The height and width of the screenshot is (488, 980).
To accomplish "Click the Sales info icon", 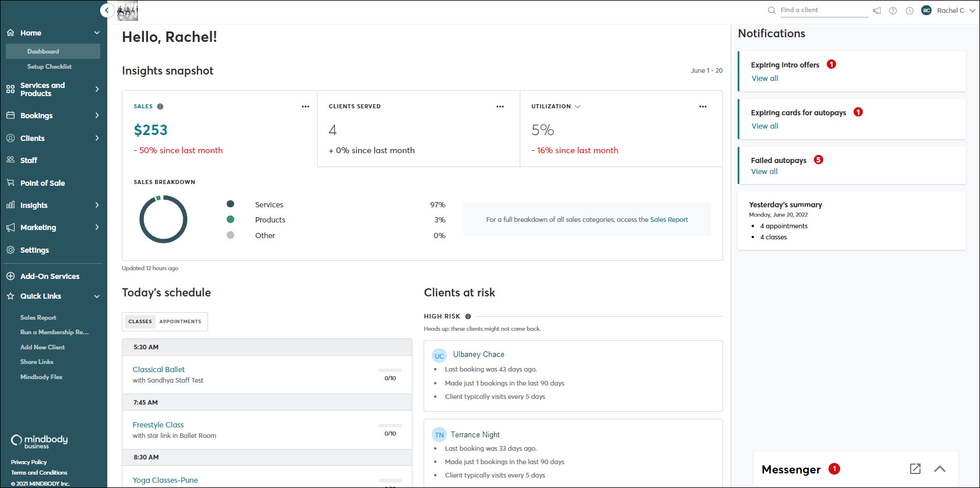I will pyautogui.click(x=160, y=107).
